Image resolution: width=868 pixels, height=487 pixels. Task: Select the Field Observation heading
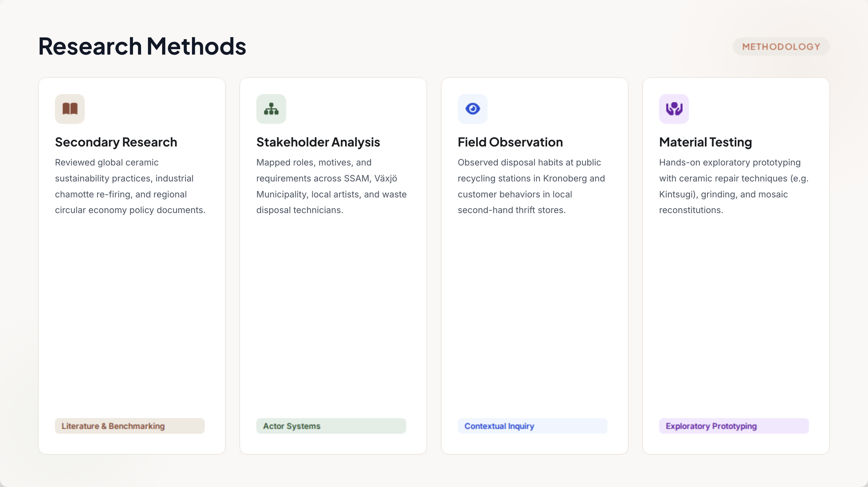point(510,142)
